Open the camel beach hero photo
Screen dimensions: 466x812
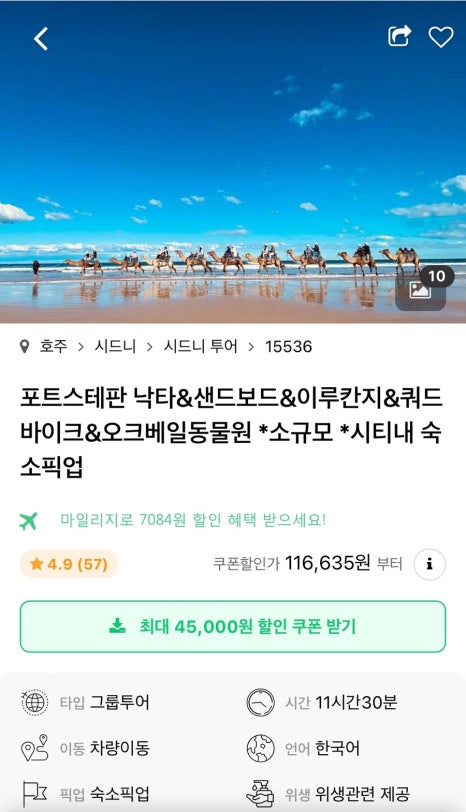(x=233, y=162)
